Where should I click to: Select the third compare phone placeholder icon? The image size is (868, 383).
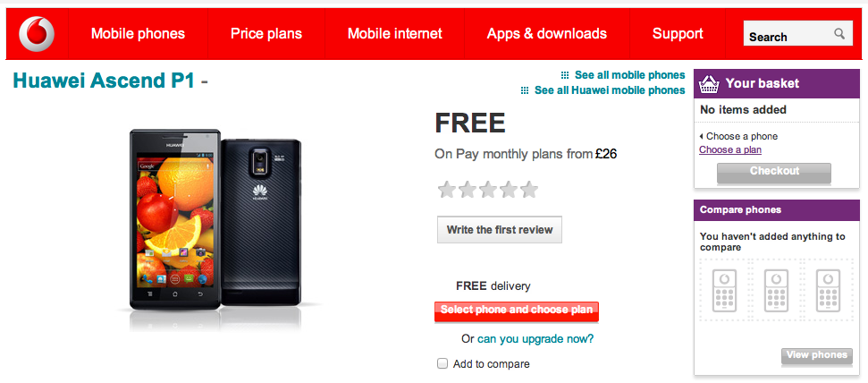pyautogui.click(x=828, y=290)
